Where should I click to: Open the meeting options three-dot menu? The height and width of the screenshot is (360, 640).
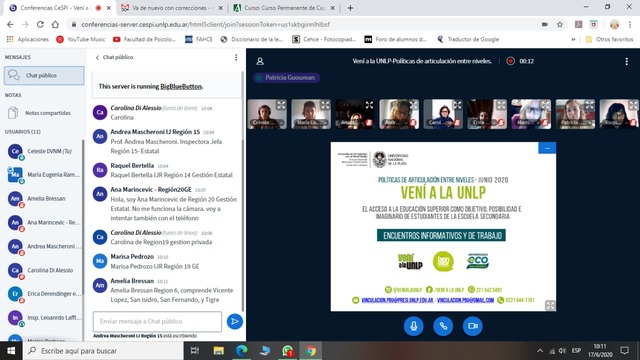[627, 62]
